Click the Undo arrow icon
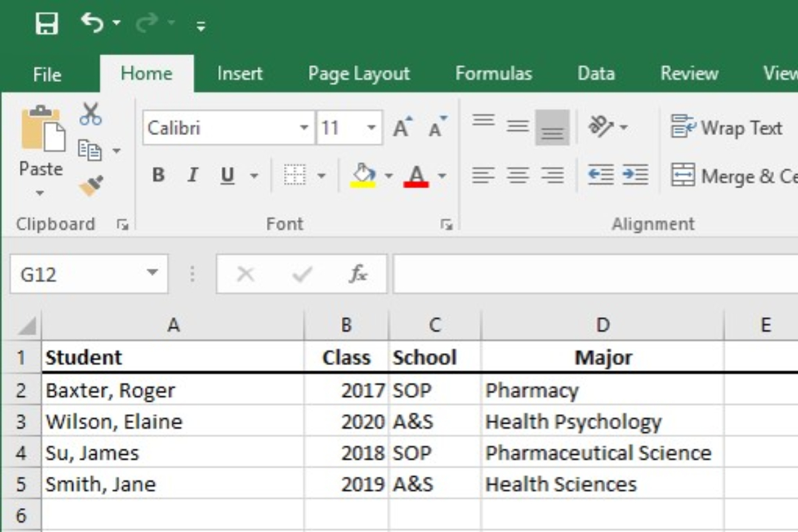 point(92,23)
